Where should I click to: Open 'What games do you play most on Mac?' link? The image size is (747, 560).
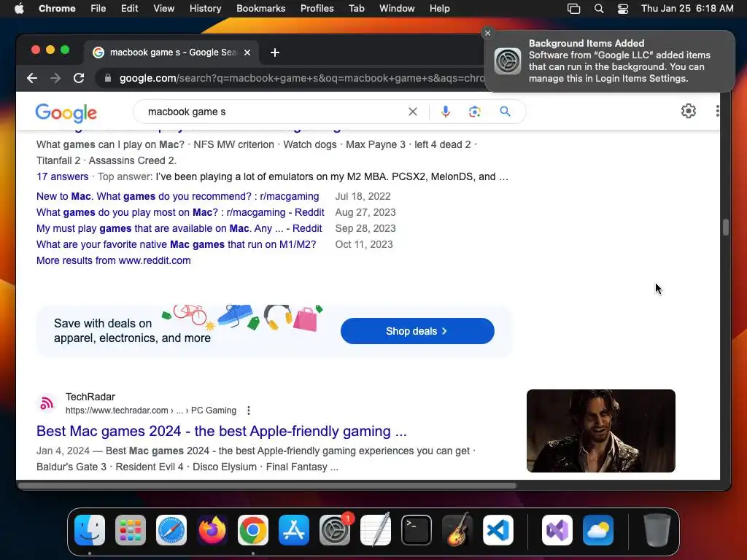click(180, 212)
